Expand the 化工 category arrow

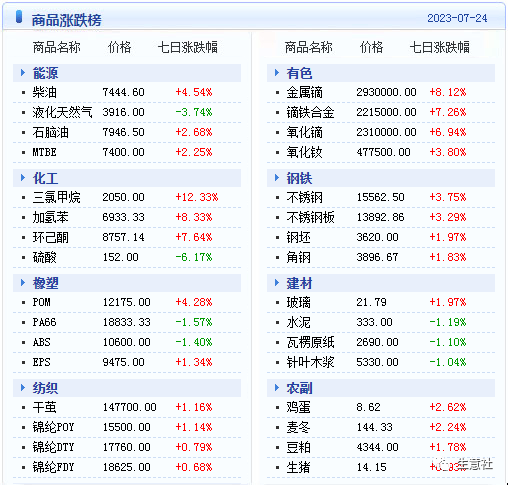point(23,178)
